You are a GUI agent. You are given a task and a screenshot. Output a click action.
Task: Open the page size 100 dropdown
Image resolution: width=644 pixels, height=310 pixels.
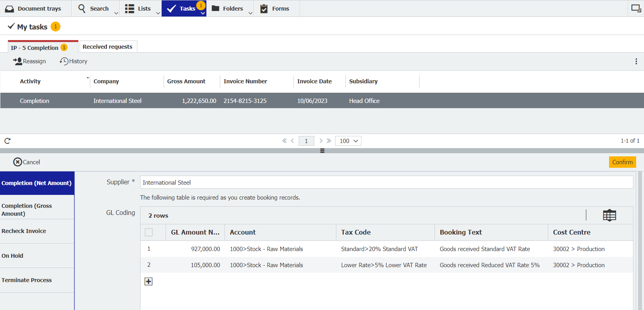348,141
